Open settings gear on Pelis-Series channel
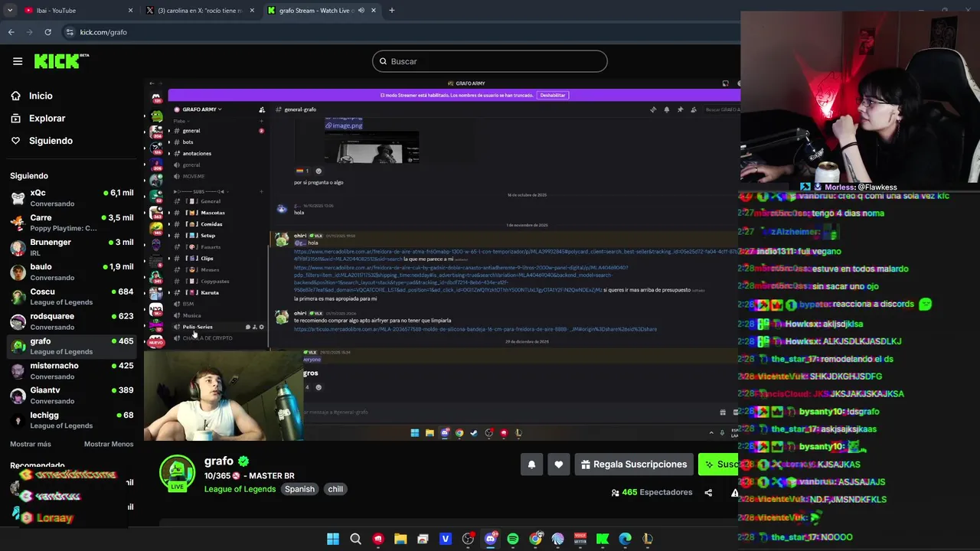Image resolution: width=980 pixels, height=551 pixels. (x=262, y=327)
